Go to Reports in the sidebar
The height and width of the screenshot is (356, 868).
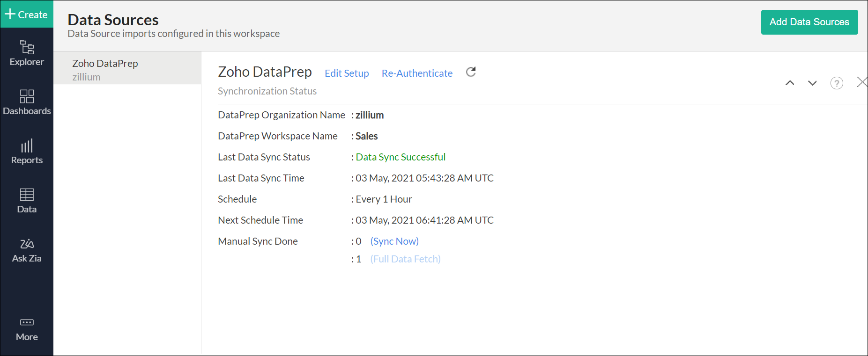[x=27, y=151]
